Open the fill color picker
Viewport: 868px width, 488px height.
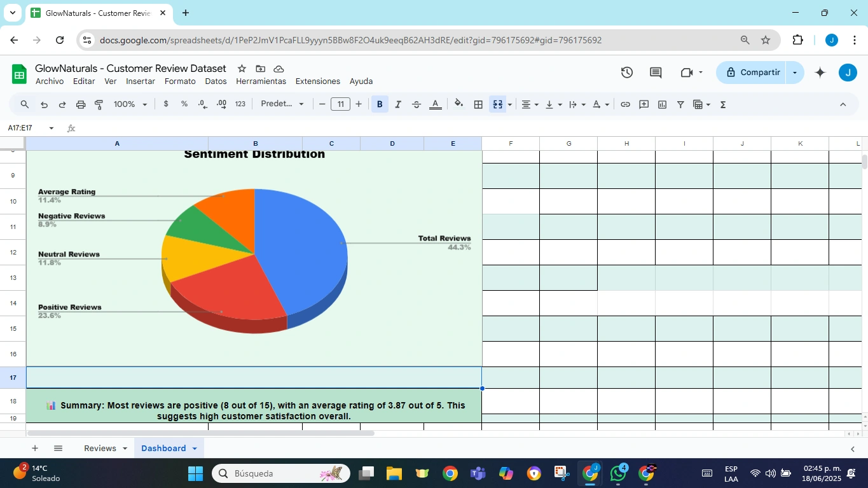[459, 104]
